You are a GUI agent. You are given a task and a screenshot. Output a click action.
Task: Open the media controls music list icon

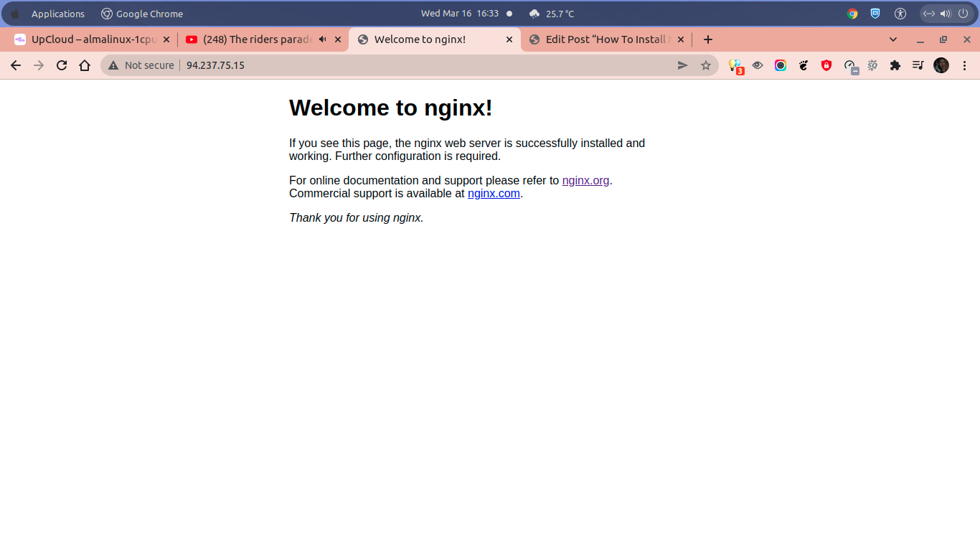918,65
